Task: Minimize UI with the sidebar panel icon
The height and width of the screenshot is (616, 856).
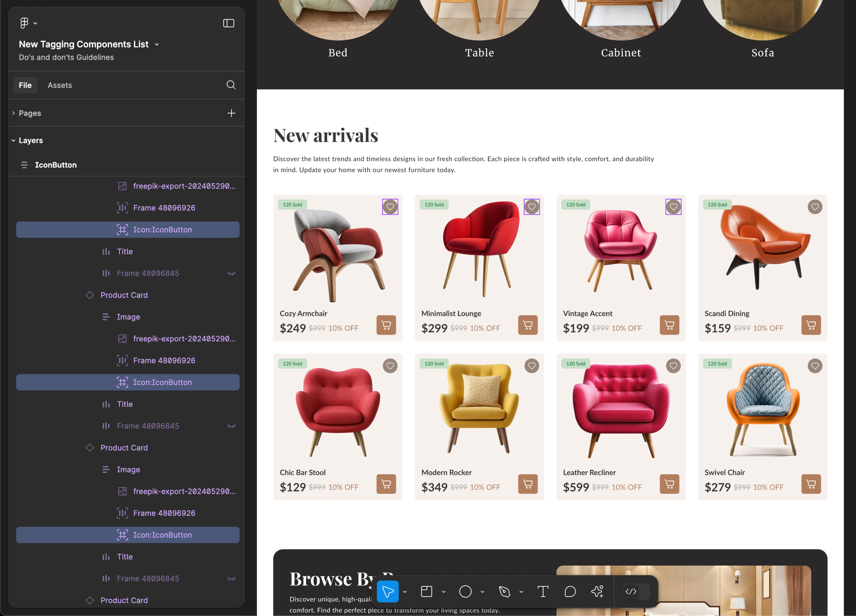Action: pyautogui.click(x=228, y=23)
